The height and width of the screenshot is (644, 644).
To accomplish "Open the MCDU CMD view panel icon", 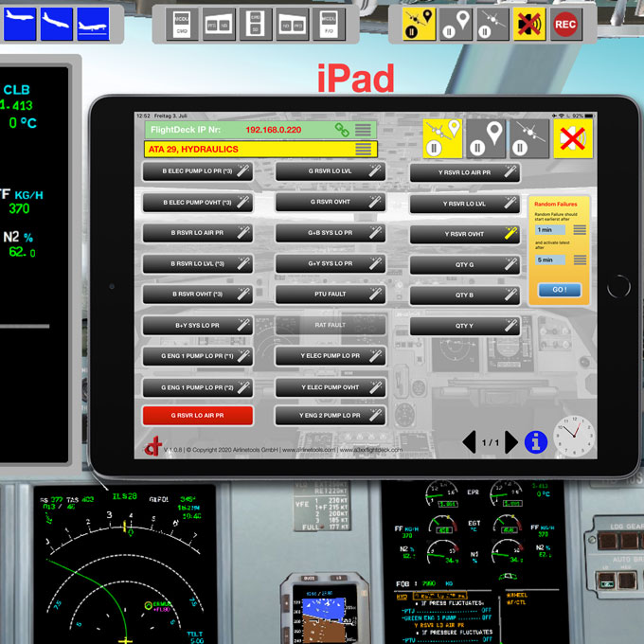I will pyautogui.click(x=182, y=25).
